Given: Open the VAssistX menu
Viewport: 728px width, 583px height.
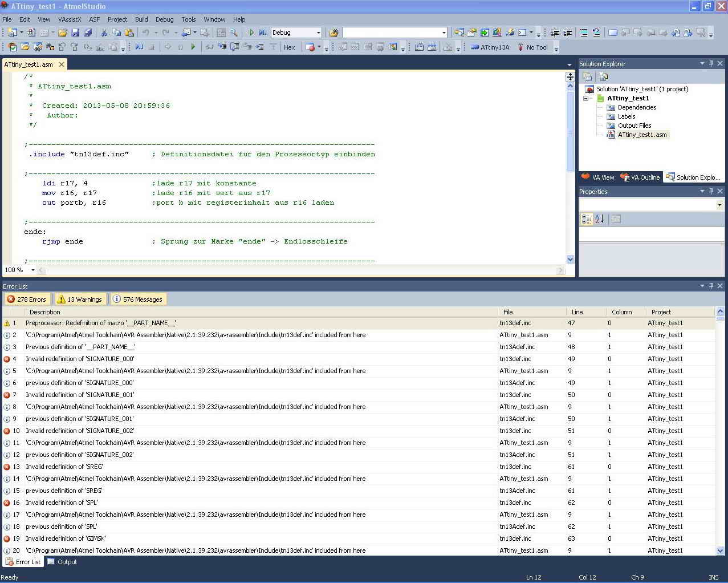Looking at the screenshot, I should (70, 19).
